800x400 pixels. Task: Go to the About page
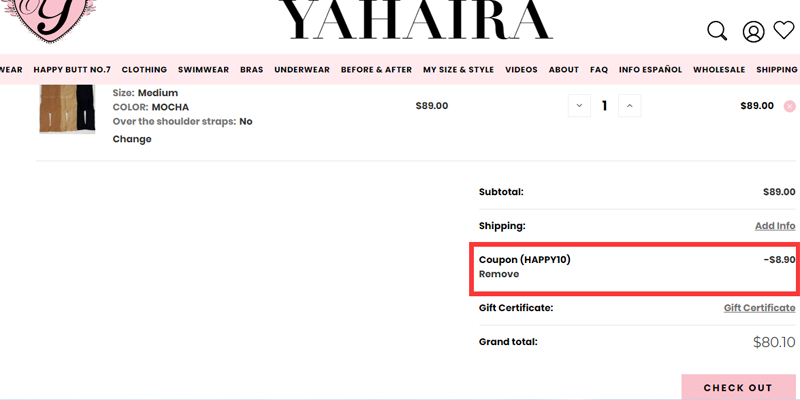564,69
